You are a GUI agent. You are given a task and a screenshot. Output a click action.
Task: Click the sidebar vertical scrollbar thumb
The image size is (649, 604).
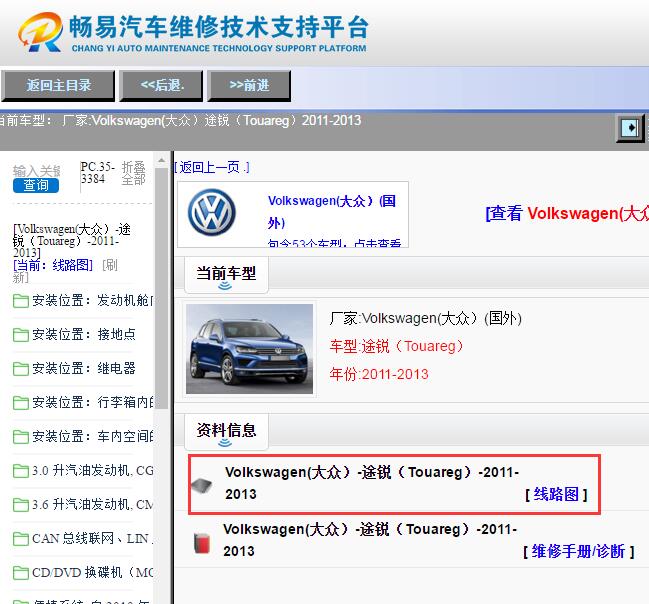pos(161,289)
